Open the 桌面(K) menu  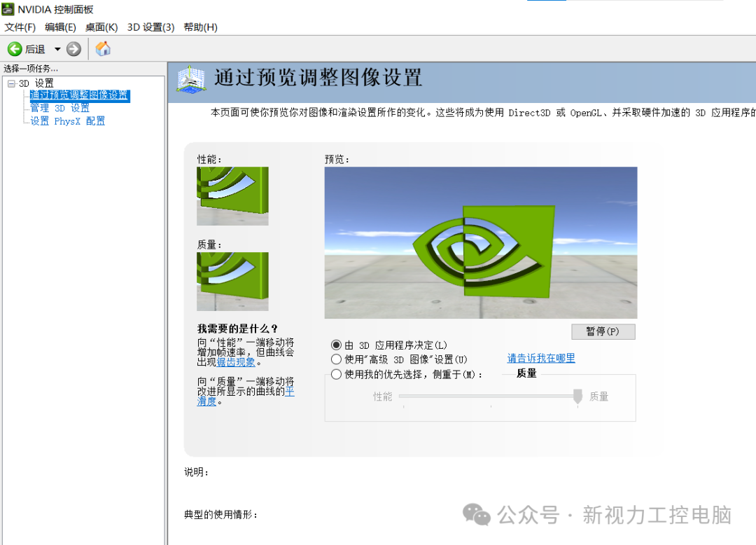point(101,27)
